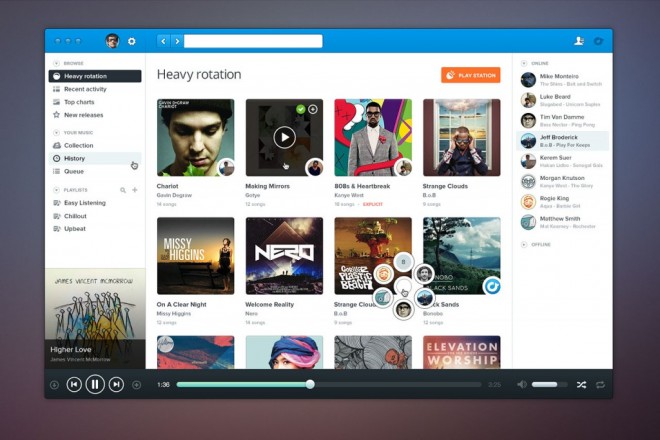Image resolution: width=660 pixels, height=440 pixels.
Task: Open the 808s & Heartbreak album cover
Action: [x=373, y=137]
